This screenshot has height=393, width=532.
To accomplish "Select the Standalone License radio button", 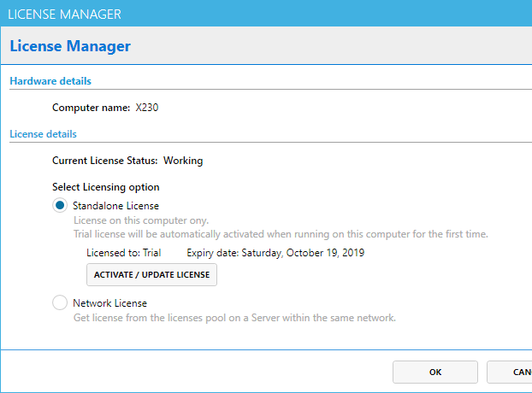I will [x=60, y=206].
